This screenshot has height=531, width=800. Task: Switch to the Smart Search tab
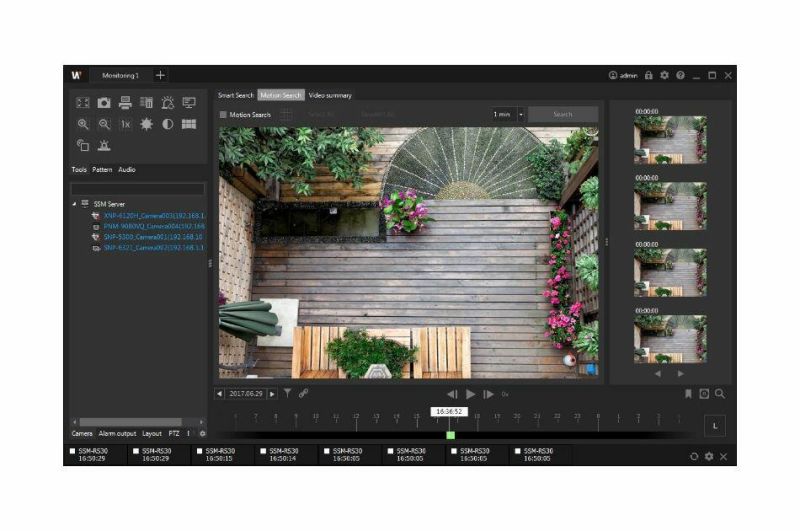pyautogui.click(x=236, y=95)
